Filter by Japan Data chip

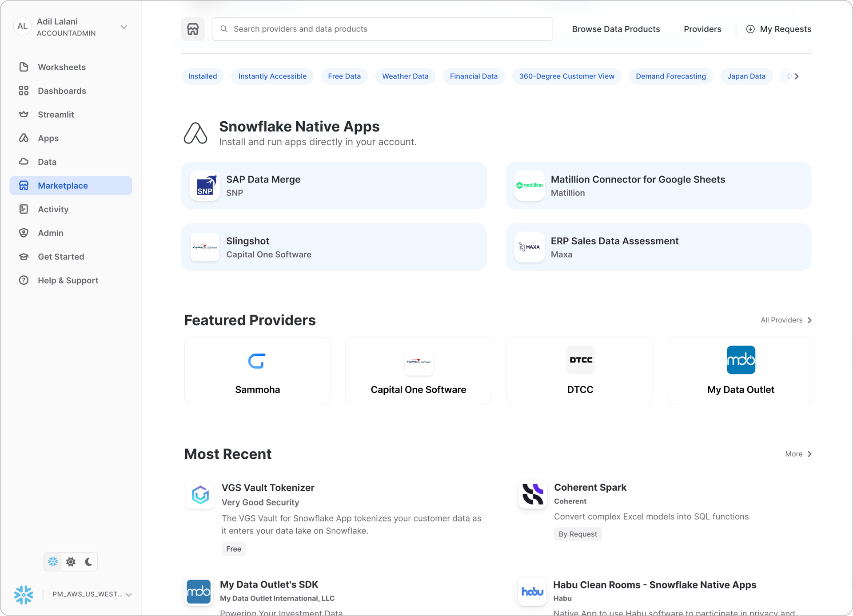[746, 76]
